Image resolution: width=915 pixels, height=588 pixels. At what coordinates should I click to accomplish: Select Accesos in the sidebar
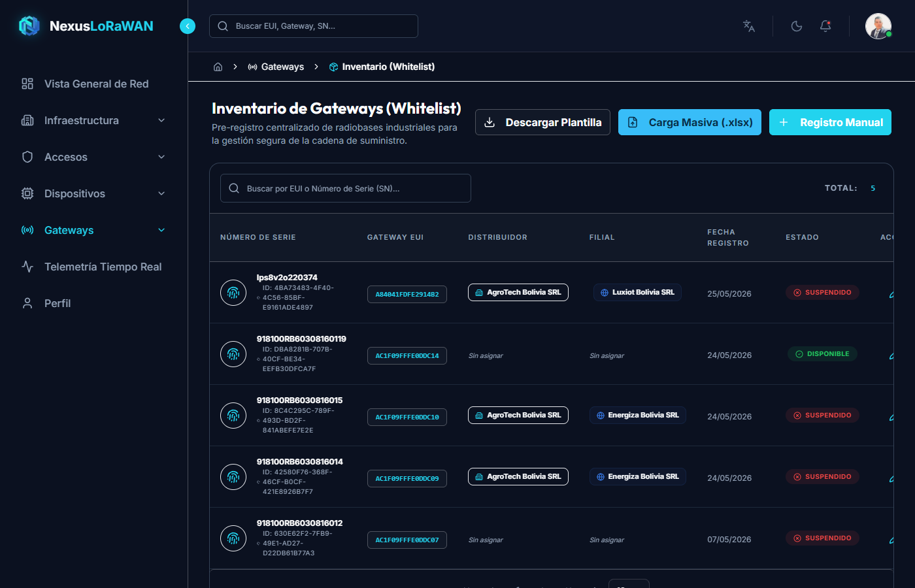click(93, 157)
